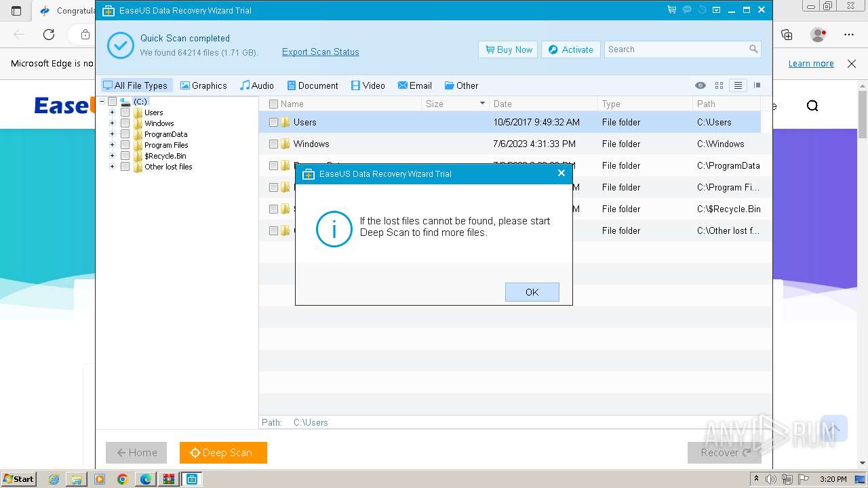This screenshot has height=488, width=868.
Task: Click the shopping cart icon in title bar
Action: [671, 10]
